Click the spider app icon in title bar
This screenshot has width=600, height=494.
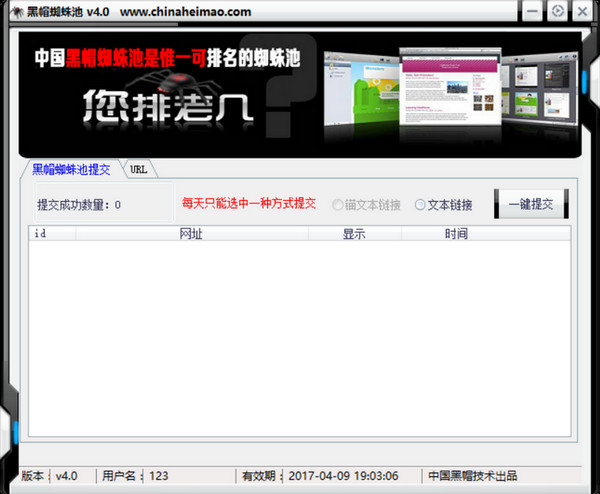(x=13, y=12)
